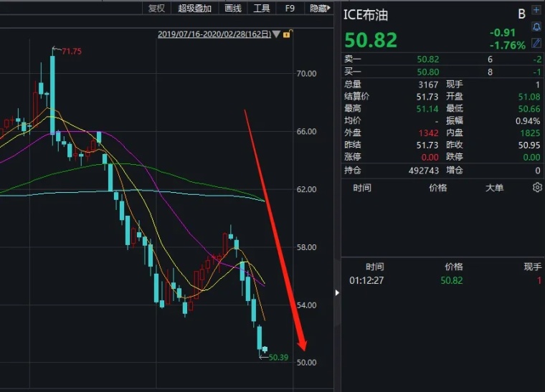Open the 超级叠加 menu
545x392 pixels.
pyautogui.click(x=194, y=8)
